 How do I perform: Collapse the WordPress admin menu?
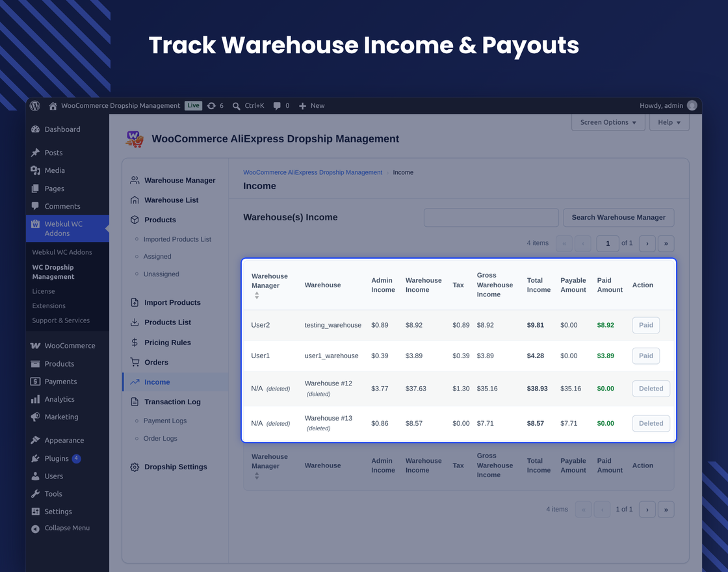point(68,528)
